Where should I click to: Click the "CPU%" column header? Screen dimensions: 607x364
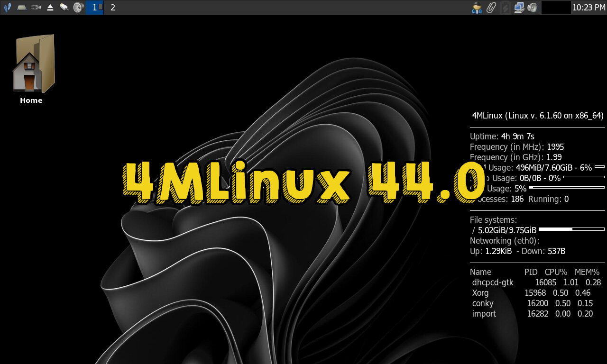(x=556, y=272)
